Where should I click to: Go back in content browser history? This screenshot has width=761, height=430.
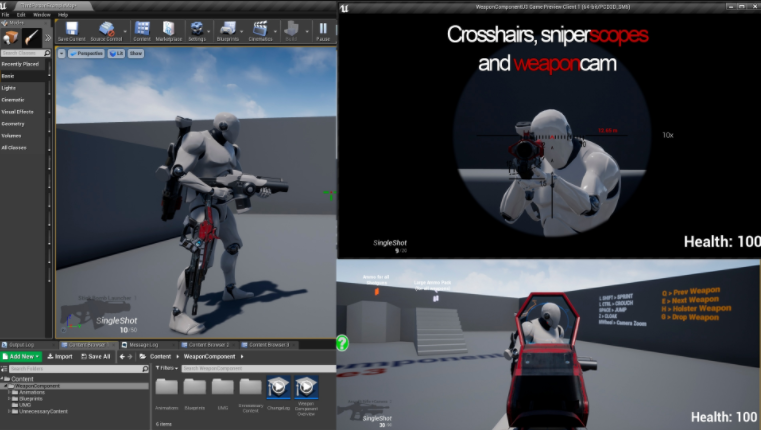point(122,357)
